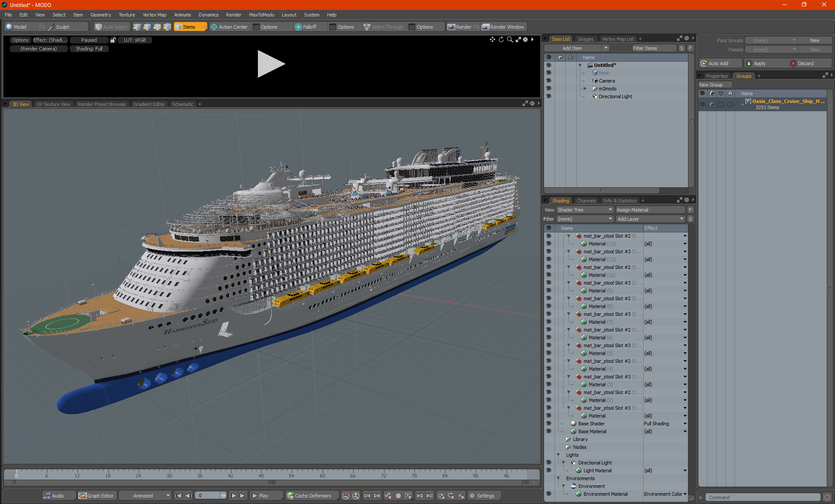Go to first frame transport icon
Viewport: 835px width, 504px height.
tap(178, 496)
